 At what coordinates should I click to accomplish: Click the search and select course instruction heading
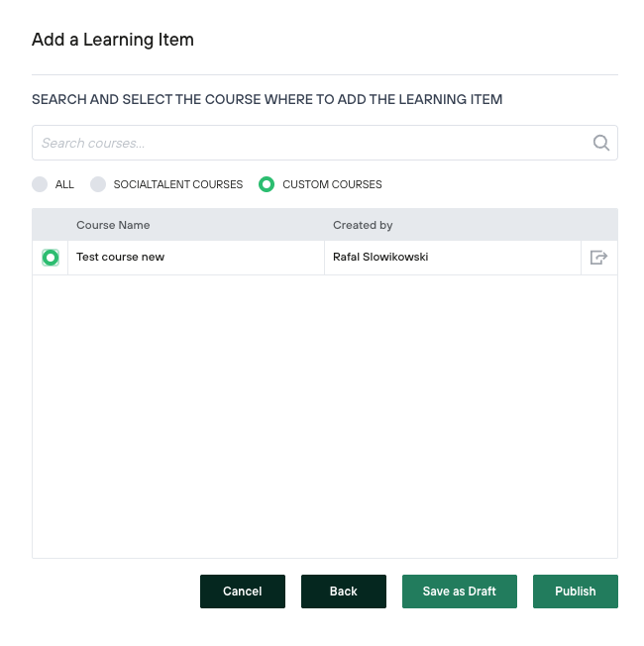click(x=267, y=99)
